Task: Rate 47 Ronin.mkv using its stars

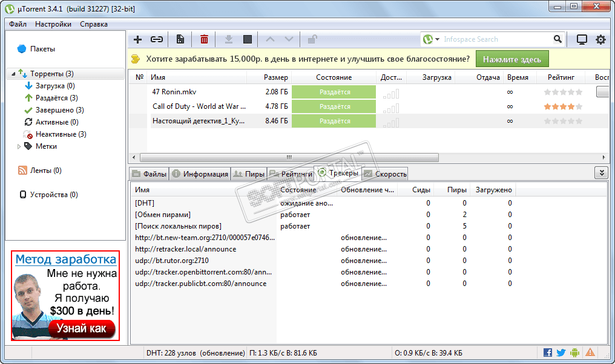Action: point(563,92)
